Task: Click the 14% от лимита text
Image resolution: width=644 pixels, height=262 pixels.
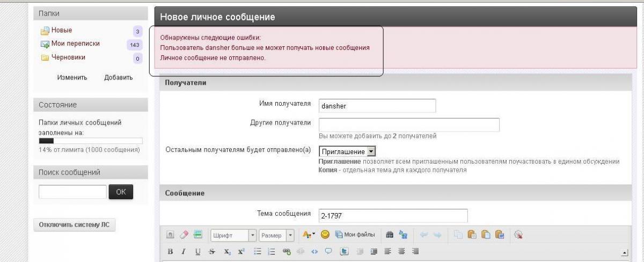Action: pyautogui.click(x=90, y=149)
